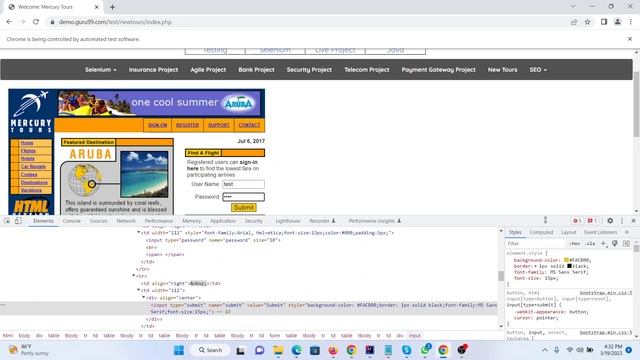Open the DevTools three-dot customize menu

coord(622,220)
